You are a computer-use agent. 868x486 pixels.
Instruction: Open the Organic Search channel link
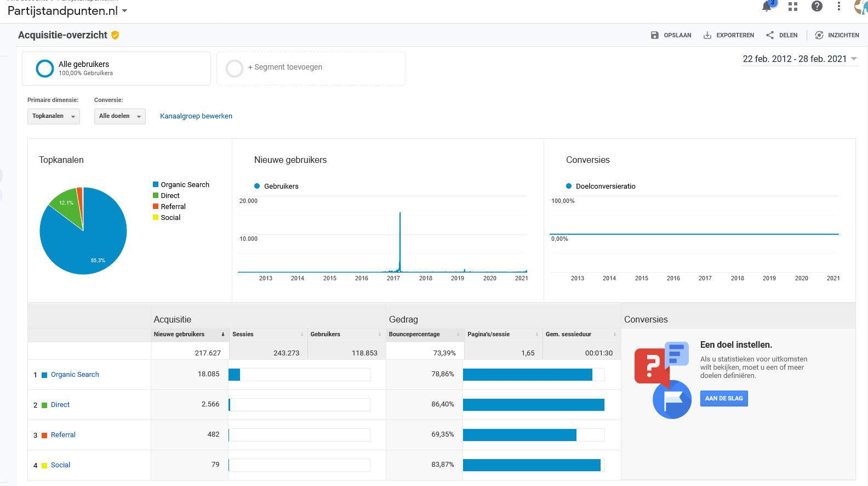coord(75,375)
